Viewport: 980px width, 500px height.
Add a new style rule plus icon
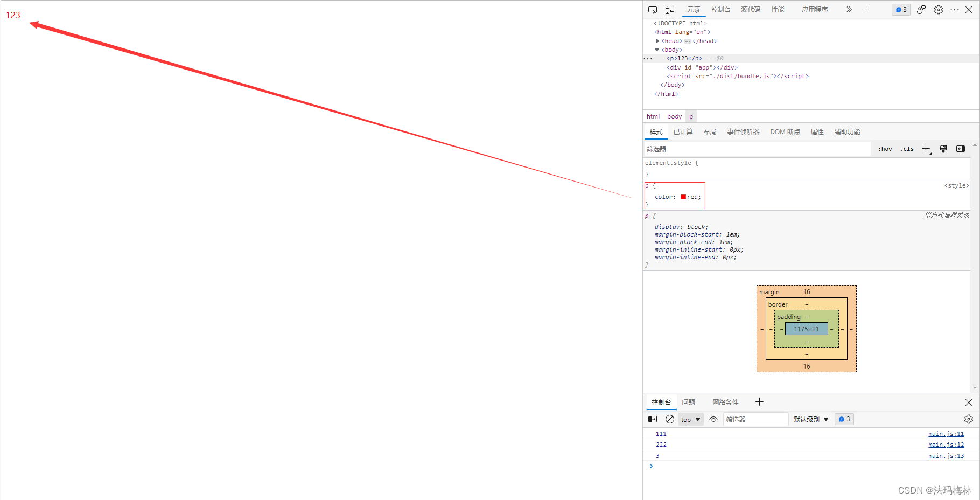(926, 149)
